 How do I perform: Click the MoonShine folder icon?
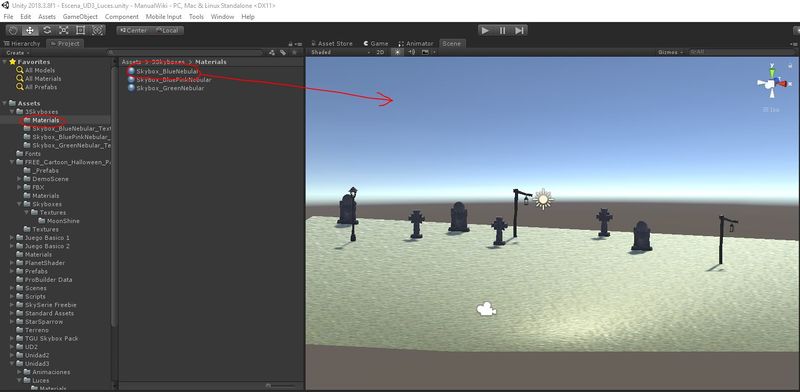point(42,221)
